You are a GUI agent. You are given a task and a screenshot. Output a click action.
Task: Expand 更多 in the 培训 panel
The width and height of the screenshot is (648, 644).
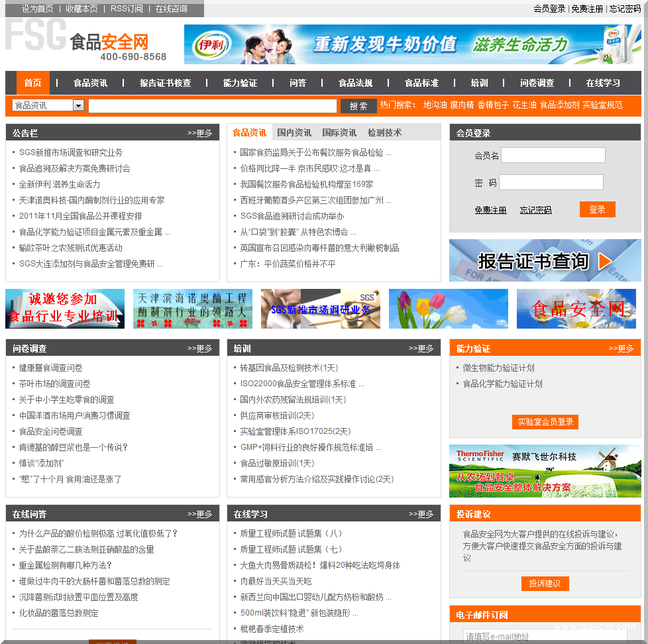point(421,349)
